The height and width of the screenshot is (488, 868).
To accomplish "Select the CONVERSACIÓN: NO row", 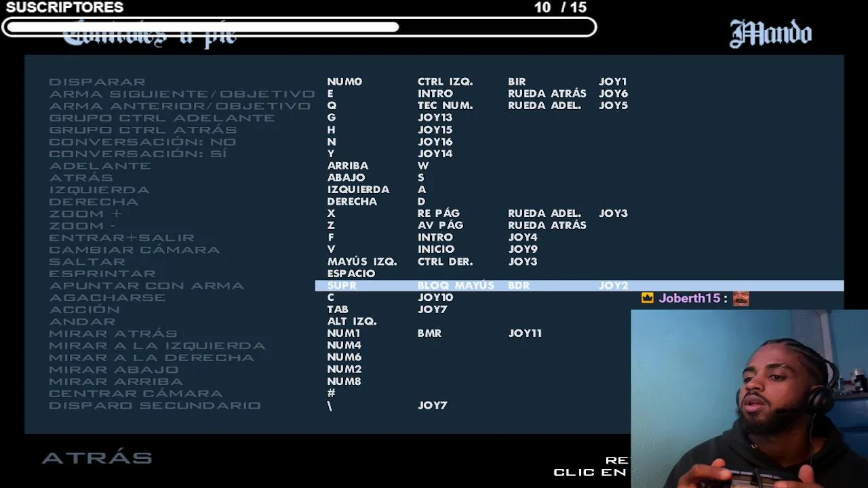I will point(142,142).
